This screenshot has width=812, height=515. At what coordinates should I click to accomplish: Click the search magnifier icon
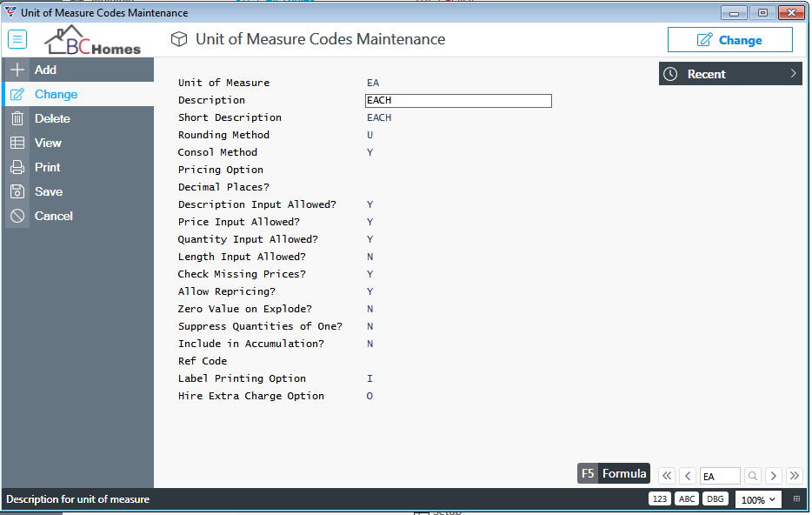[x=753, y=476]
